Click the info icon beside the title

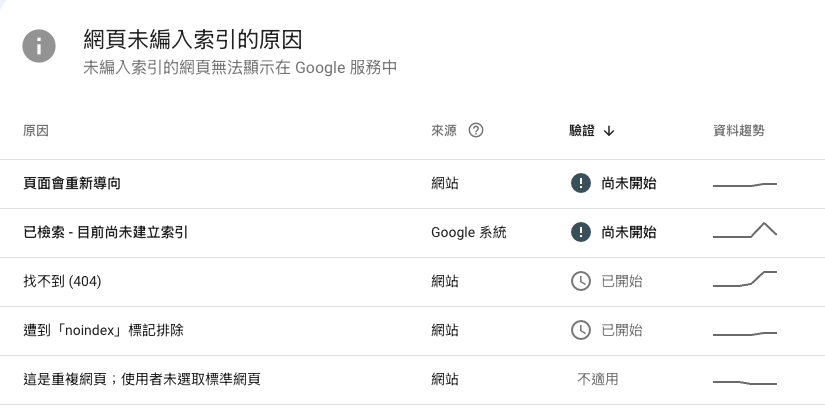[39, 46]
